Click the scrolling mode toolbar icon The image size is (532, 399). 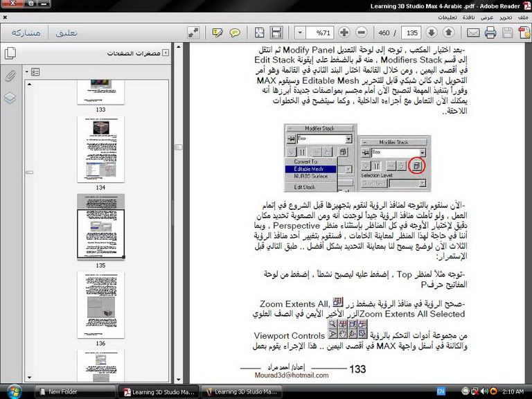[x=276, y=33]
